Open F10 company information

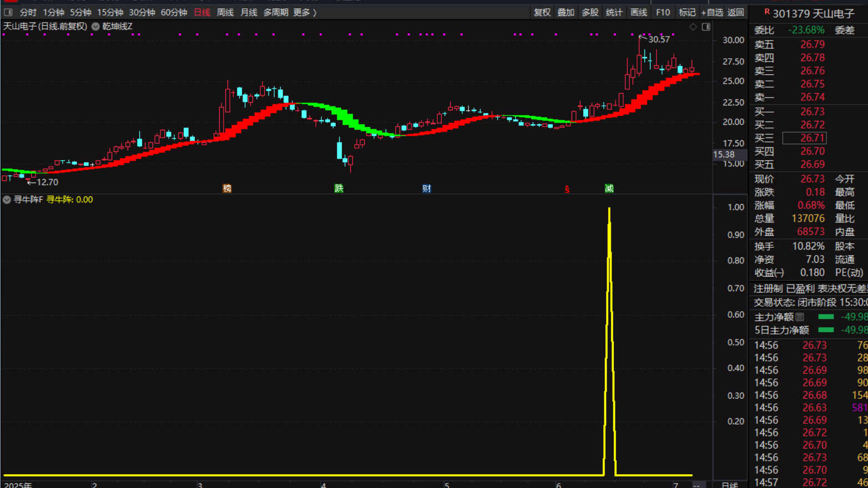(663, 12)
